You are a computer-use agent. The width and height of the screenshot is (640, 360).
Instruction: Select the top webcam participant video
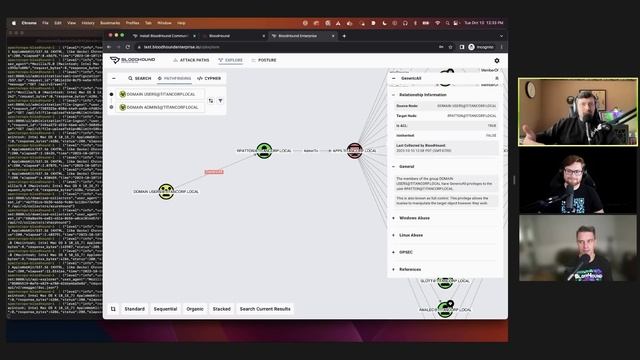click(578, 112)
